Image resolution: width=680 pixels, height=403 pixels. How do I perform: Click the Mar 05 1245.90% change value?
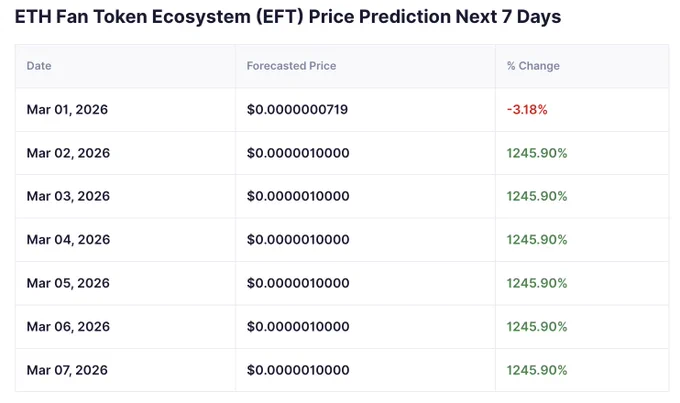(x=537, y=283)
